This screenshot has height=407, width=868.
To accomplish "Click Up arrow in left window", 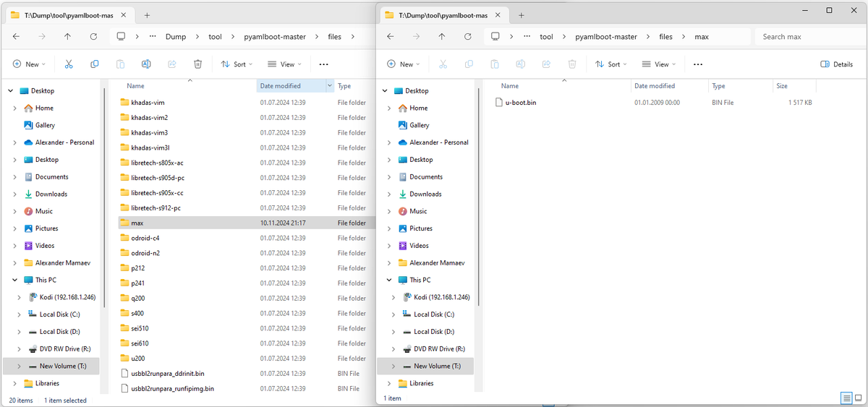I will [x=67, y=36].
